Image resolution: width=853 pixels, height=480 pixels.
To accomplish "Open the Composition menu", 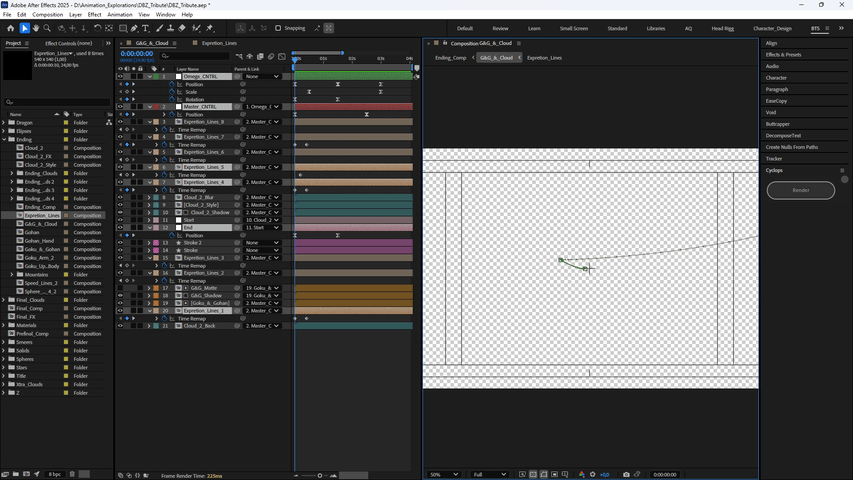I will [47, 15].
